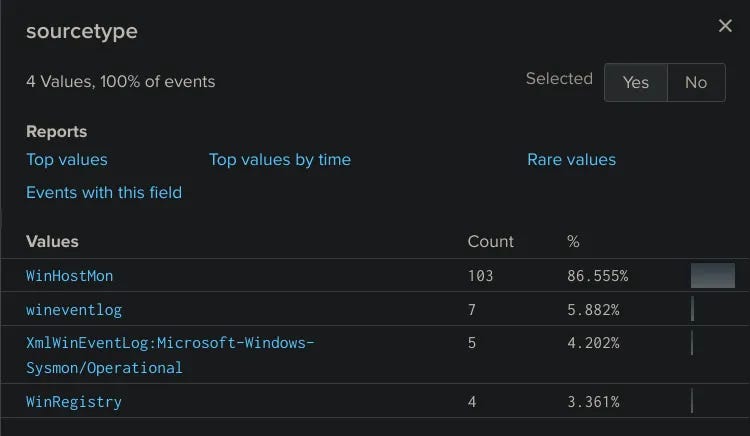The width and height of the screenshot is (750, 436).
Task: Open Top values by time report
Action: click(x=280, y=160)
